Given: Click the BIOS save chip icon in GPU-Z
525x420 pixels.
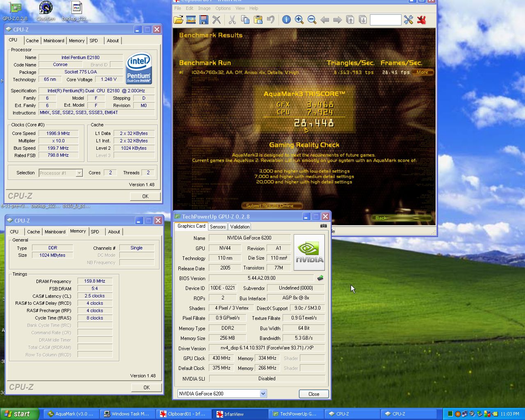Looking at the screenshot, I should click(320, 278).
